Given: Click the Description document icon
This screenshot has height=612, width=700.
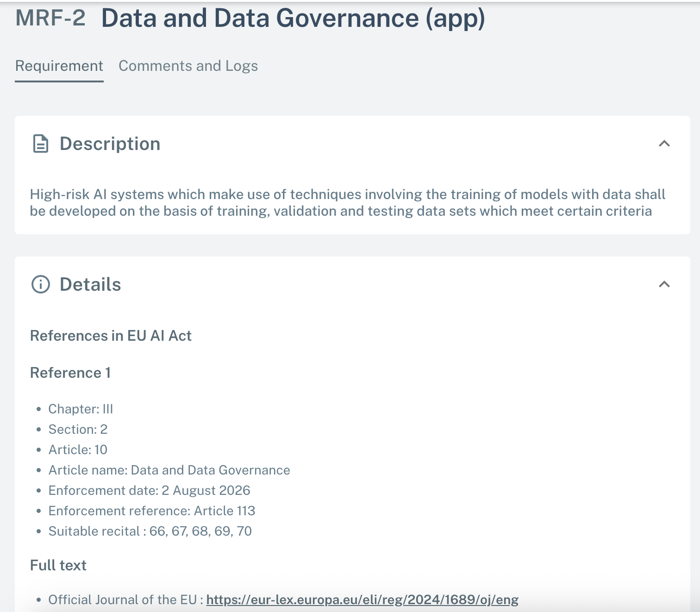Looking at the screenshot, I should pos(41,144).
